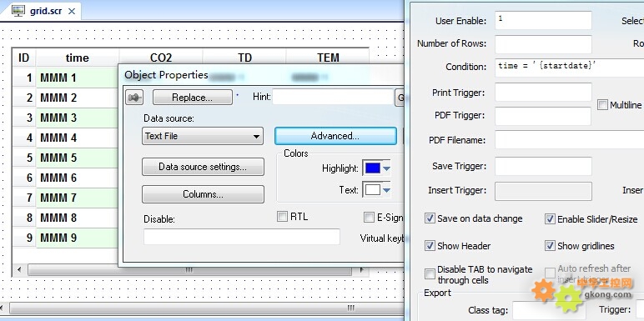Click the User Enable field
The width and height of the screenshot is (644, 321).
[x=543, y=21]
